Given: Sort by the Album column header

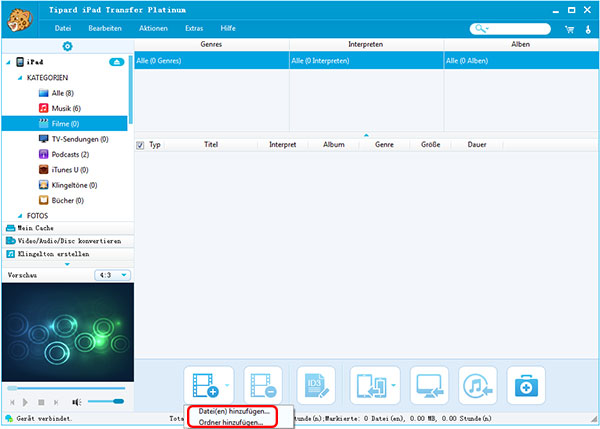Looking at the screenshot, I should click(334, 145).
